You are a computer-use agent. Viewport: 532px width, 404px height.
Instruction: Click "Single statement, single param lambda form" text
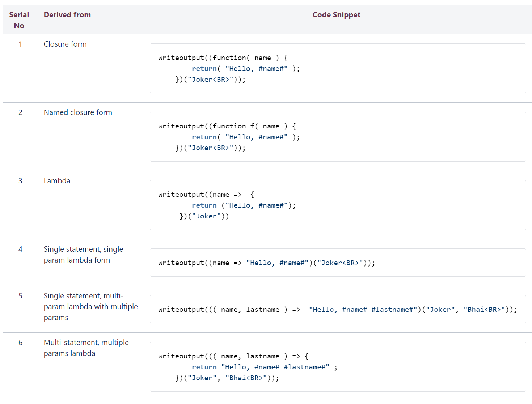click(83, 255)
